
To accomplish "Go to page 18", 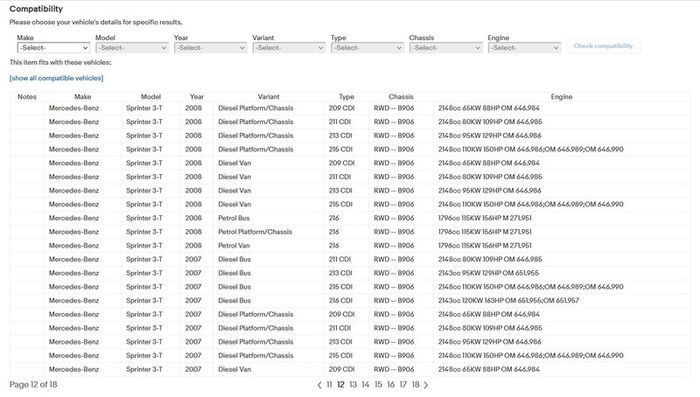I will pos(416,384).
